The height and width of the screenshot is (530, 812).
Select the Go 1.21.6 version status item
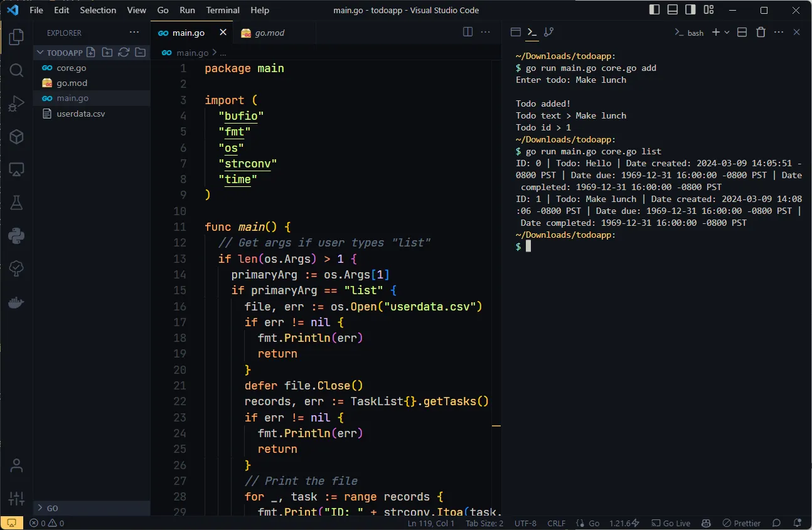[624, 523]
